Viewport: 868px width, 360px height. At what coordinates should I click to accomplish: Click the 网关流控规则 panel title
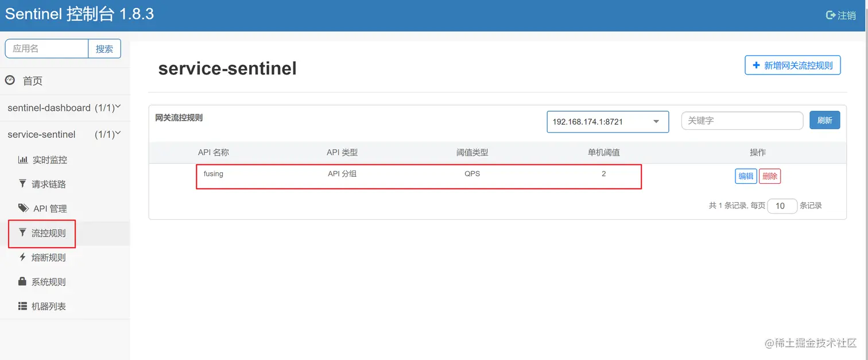[179, 118]
